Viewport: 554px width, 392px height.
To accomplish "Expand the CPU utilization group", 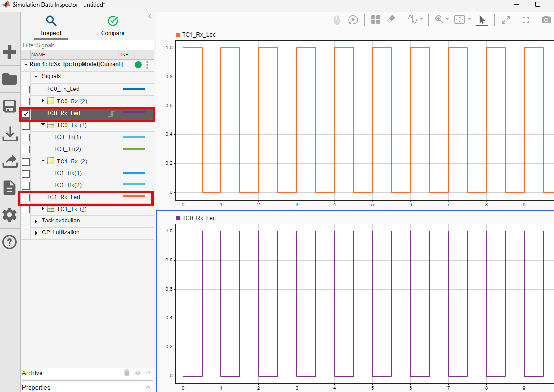I will (x=37, y=233).
